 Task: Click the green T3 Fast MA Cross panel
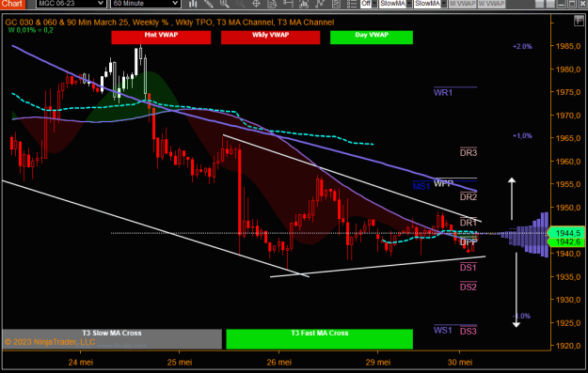[x=320, y=338]
